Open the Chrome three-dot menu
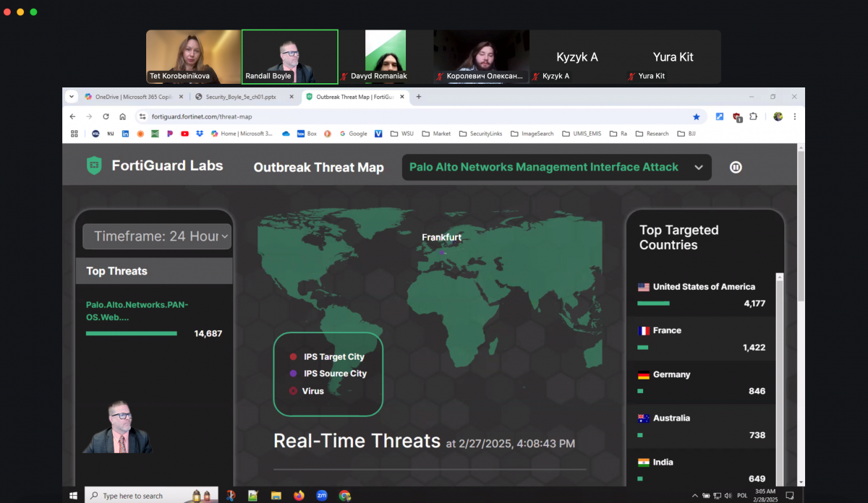 [794, 116]
